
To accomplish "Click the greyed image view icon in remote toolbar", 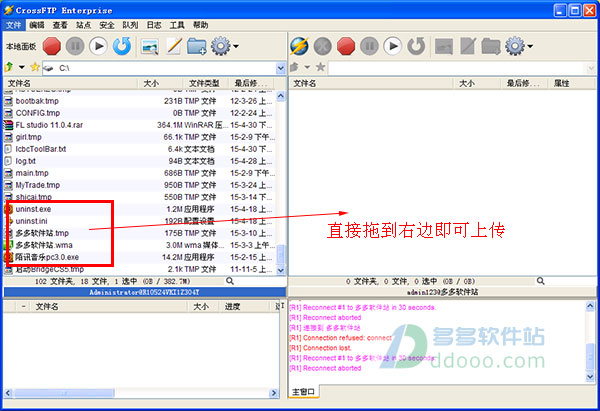I will click(444, 47).
